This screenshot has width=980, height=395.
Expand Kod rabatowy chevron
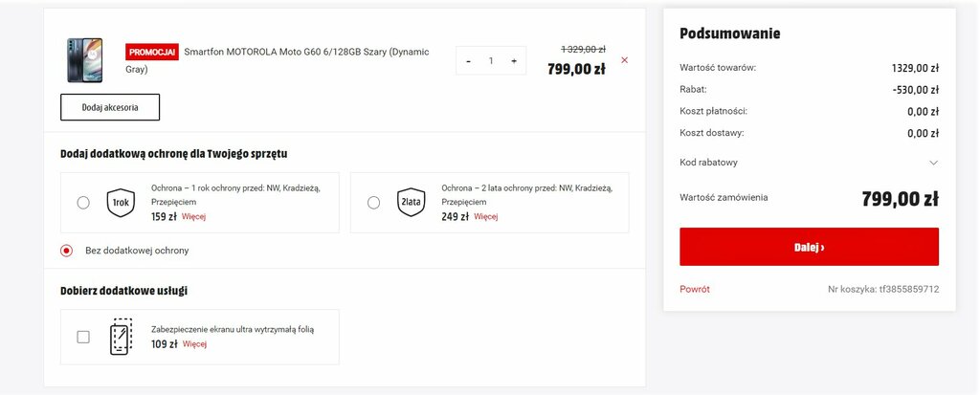(934, 163)
